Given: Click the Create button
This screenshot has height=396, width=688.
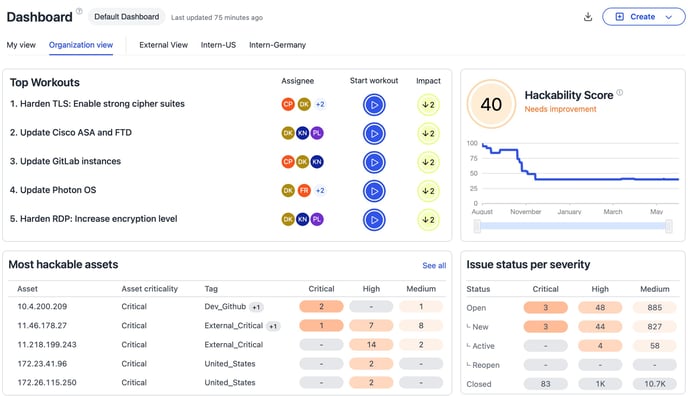Looking at the screenshot, I should [x=643, y=17].
